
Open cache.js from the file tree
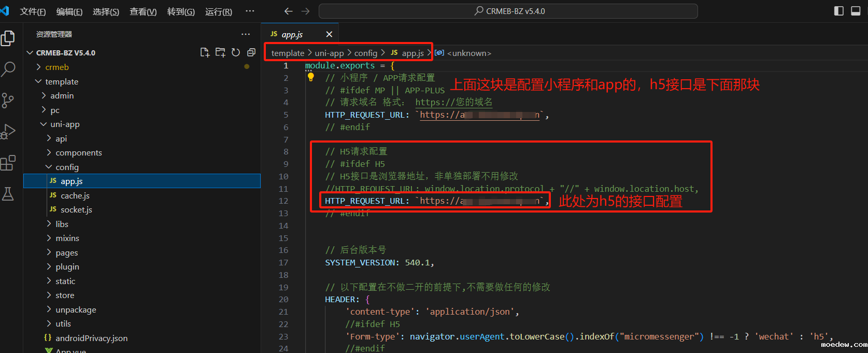click(75, 195)
